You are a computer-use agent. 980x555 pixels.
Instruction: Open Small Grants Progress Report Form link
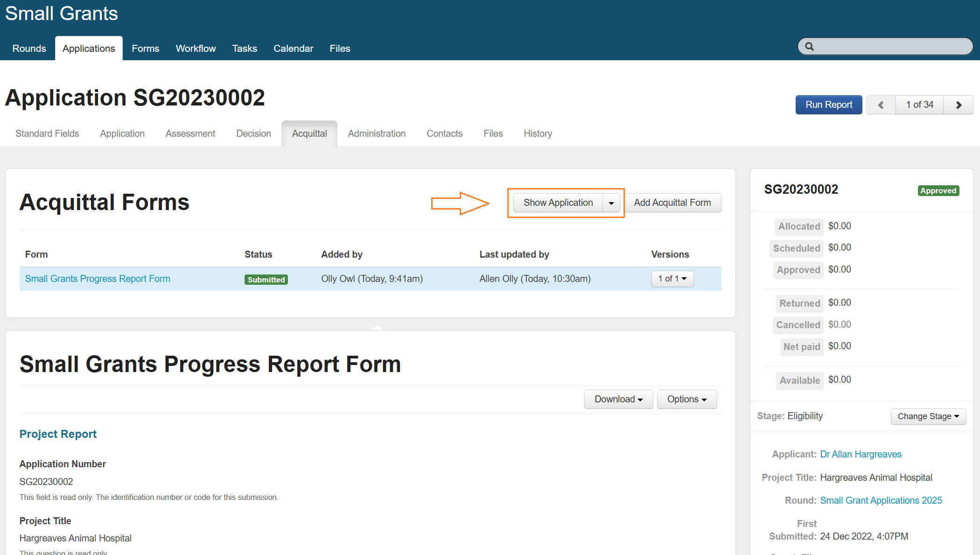(98, 279)
